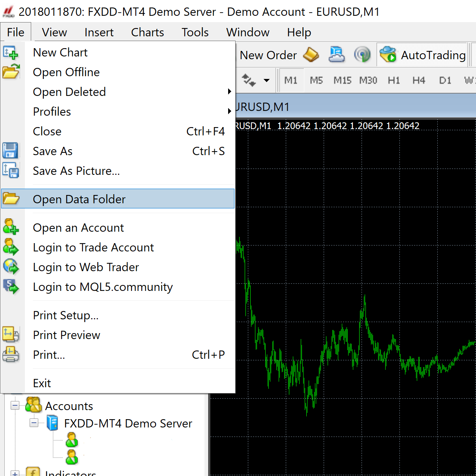476x476 pixels.
Task: Select the H4 timeframe
Action: (419, 81)
